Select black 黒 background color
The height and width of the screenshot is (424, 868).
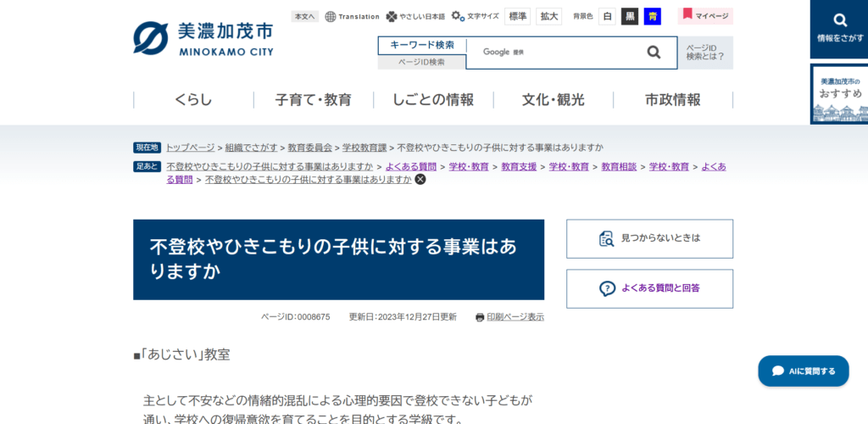click(630, 17)
